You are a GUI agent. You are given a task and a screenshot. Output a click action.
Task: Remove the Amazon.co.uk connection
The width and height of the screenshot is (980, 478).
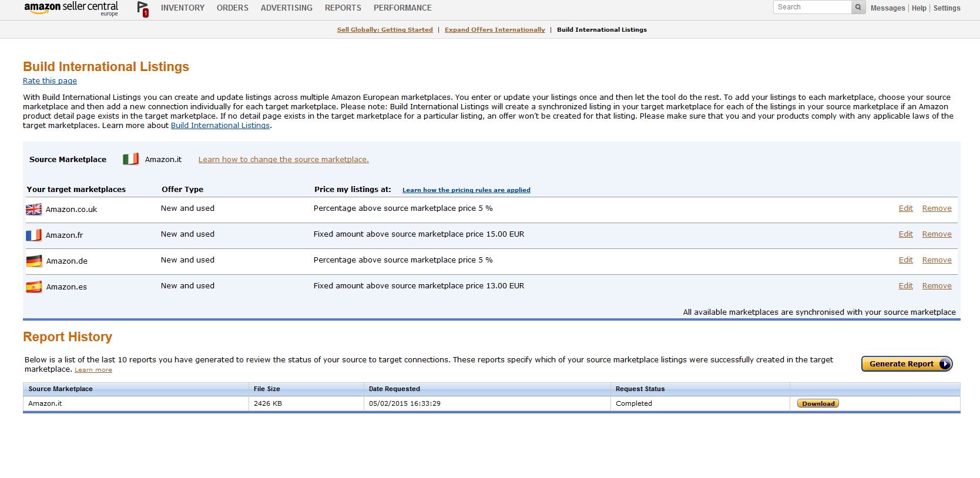(937, 208)
